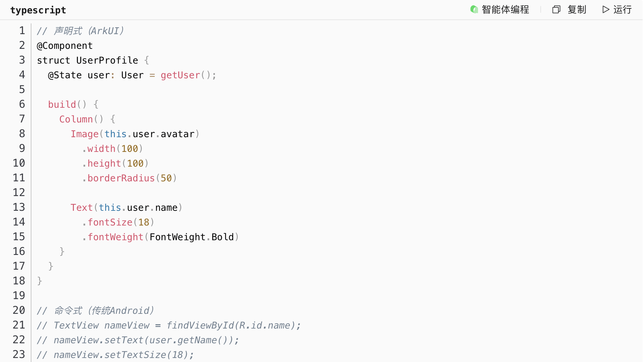The image size is (644, 362).
Task: Click the getUser function call
Action: [x=180, y=75]
